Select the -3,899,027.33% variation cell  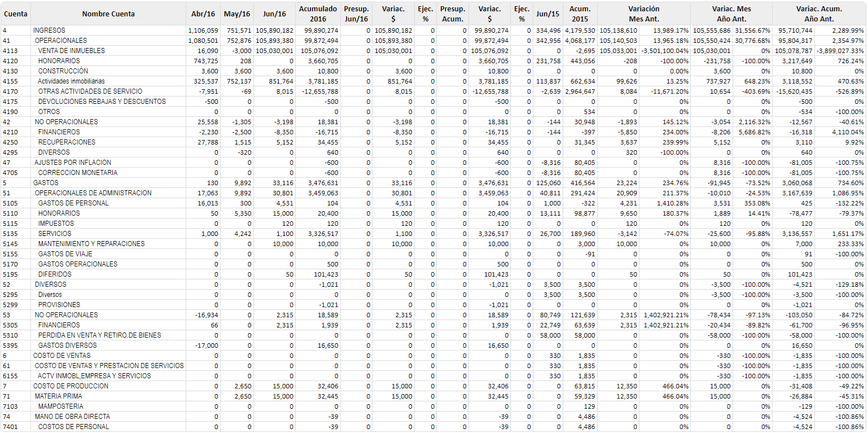(840, 51)
